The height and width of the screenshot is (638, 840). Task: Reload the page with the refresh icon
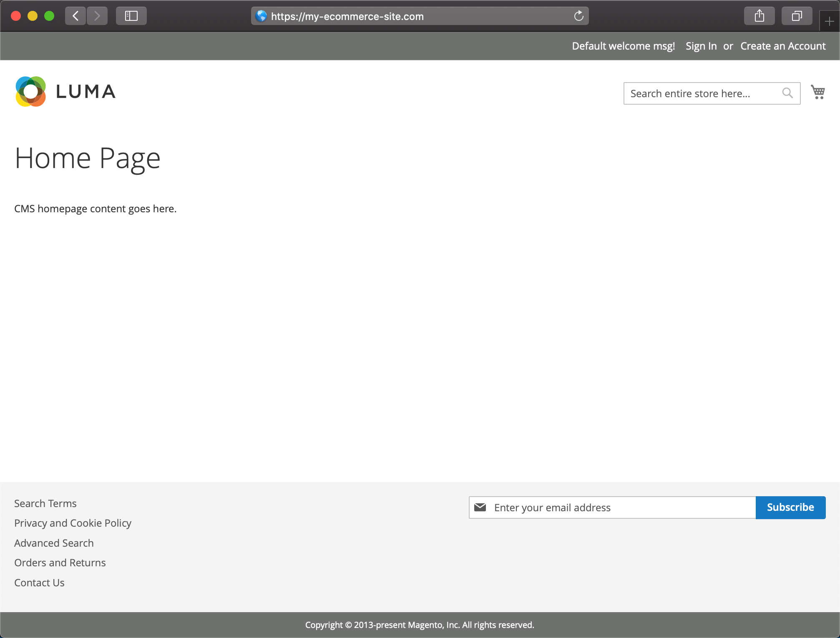pos(578,16)
